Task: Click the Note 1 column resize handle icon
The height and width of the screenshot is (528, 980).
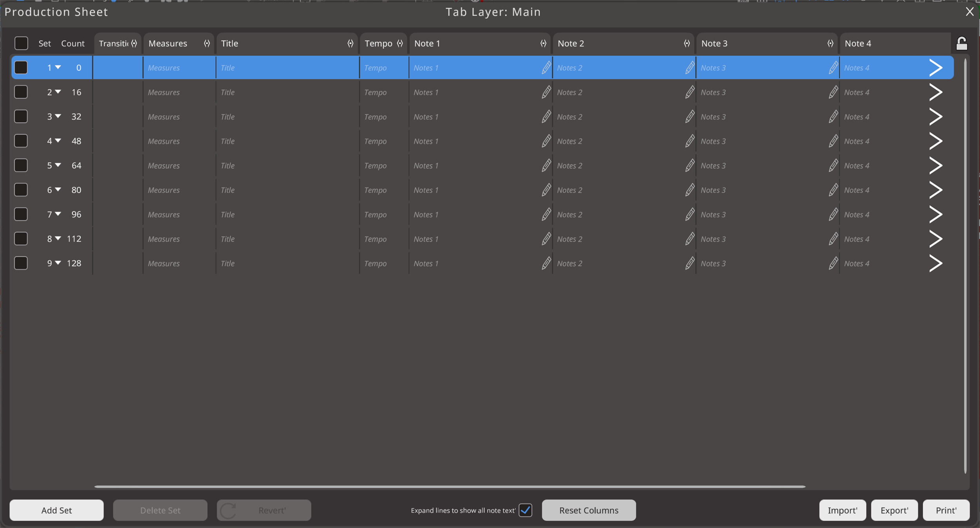Action: coord(543,43)
